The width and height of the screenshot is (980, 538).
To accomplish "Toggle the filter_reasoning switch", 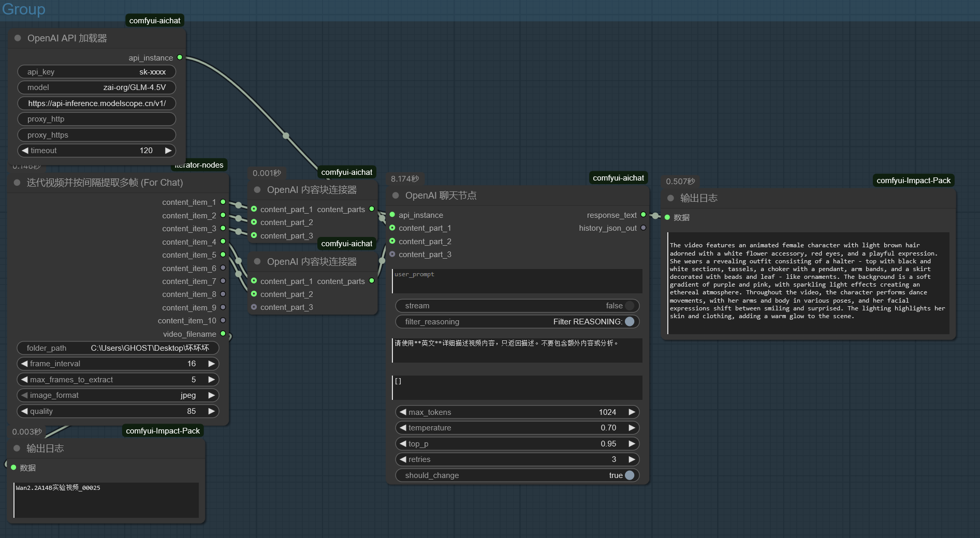I will point(630,322).
